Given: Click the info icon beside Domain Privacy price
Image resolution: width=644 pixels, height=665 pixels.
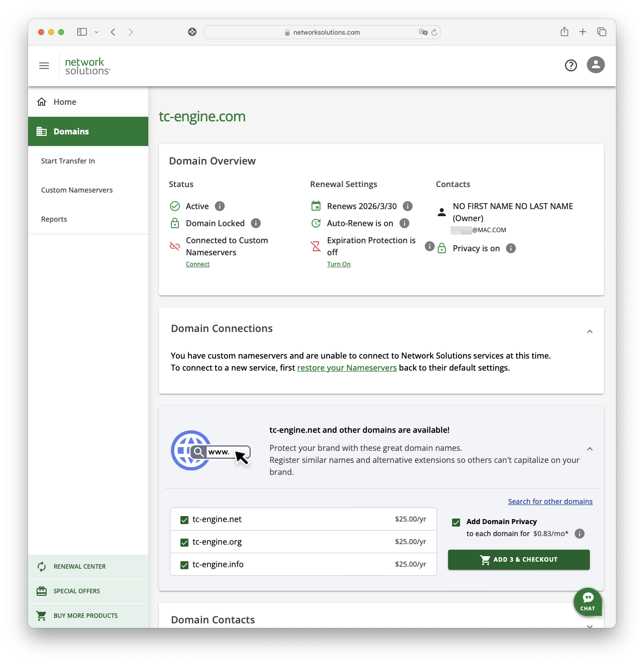Looking at the screenshot, I should tap(579, 534).
